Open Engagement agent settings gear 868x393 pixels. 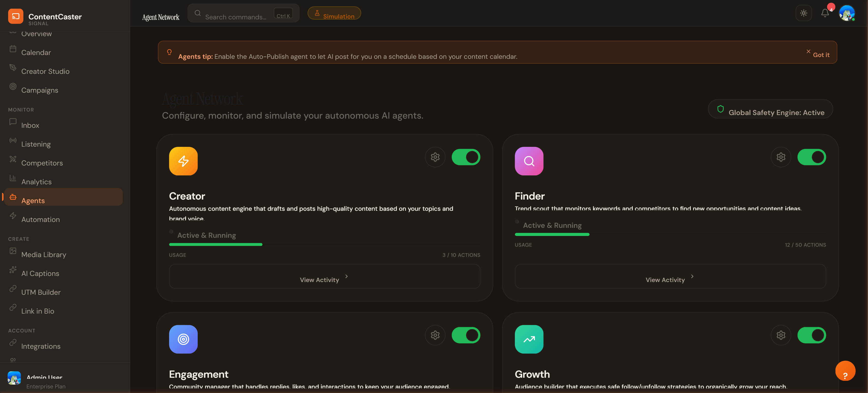435,335
